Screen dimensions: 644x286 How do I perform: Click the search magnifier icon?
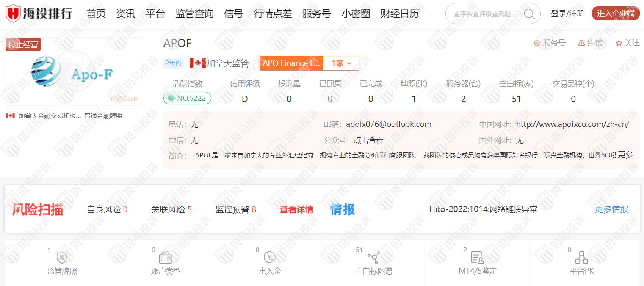529,14
